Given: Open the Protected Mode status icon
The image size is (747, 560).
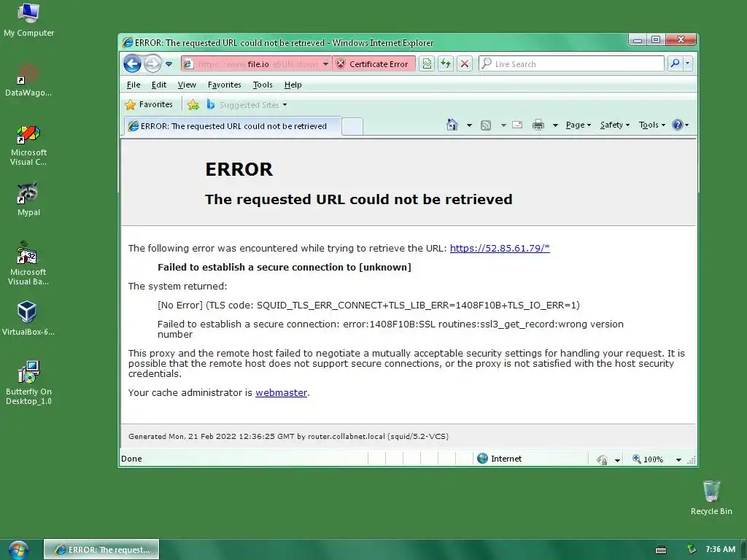Looking at the screenshot, I should (602, 459).
